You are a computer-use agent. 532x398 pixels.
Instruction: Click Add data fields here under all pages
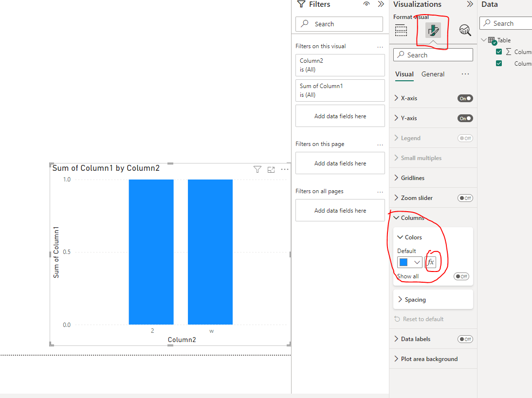340,210
